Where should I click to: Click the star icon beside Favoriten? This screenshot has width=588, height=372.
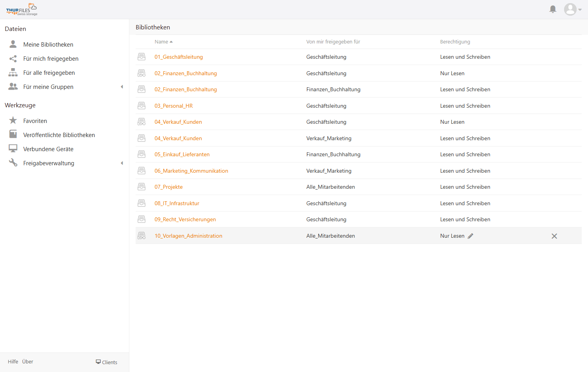click(13, 120)
